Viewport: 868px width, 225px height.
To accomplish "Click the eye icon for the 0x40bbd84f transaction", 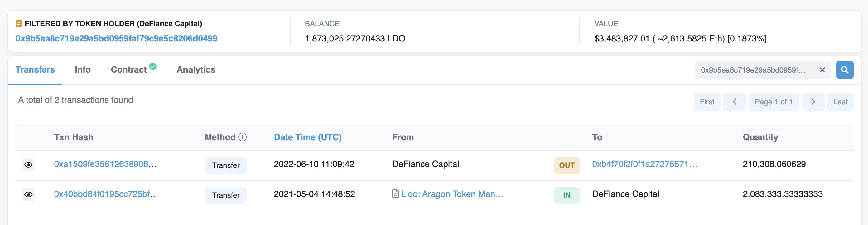I will tap(28, 194).
